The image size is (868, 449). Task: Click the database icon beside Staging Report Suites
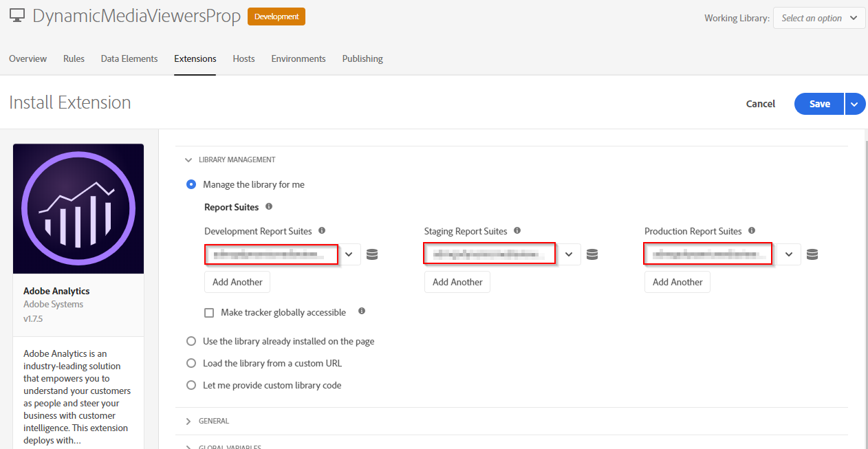592,254
